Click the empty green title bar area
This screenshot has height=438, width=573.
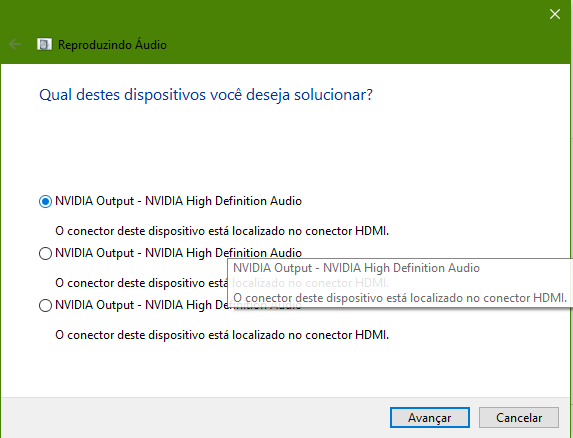pyautogui.click(x=347, y=33)
